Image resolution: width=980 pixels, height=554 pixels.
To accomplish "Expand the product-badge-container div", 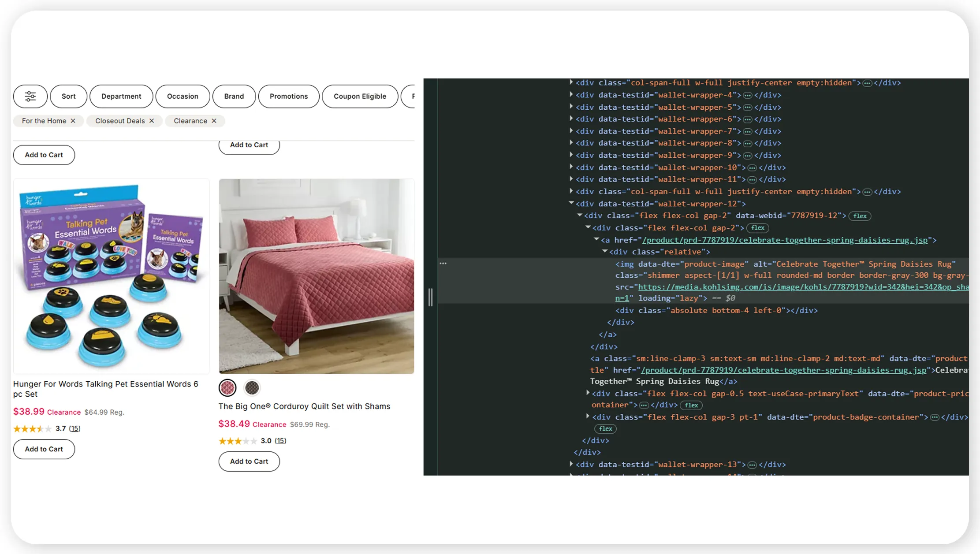I will pos(588,416).
